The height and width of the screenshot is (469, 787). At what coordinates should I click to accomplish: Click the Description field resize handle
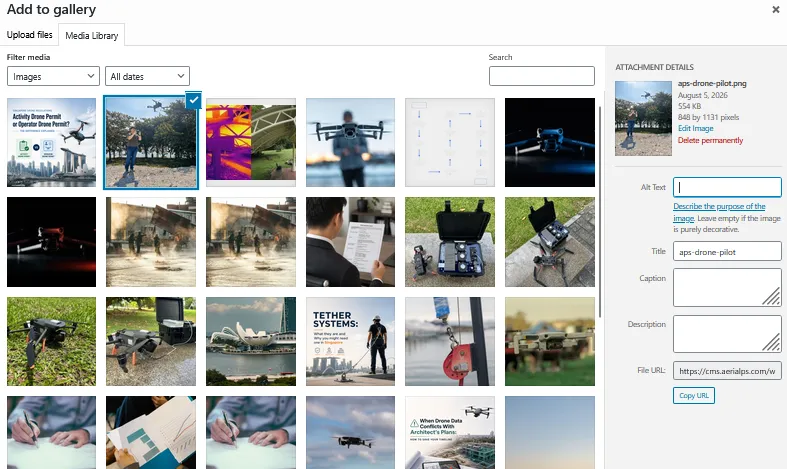772,343
